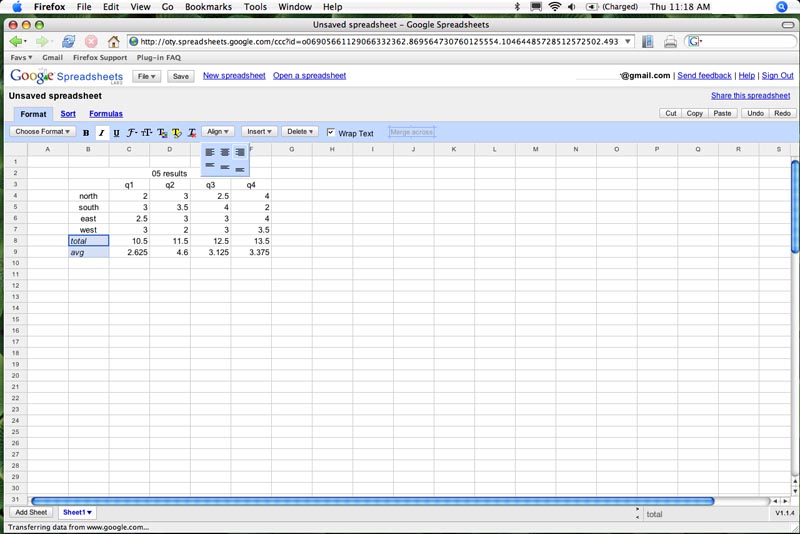Open the Bluetooth menu bar icon
The width and height of the screenshot is (800, 534).
(x=517, y=7)
